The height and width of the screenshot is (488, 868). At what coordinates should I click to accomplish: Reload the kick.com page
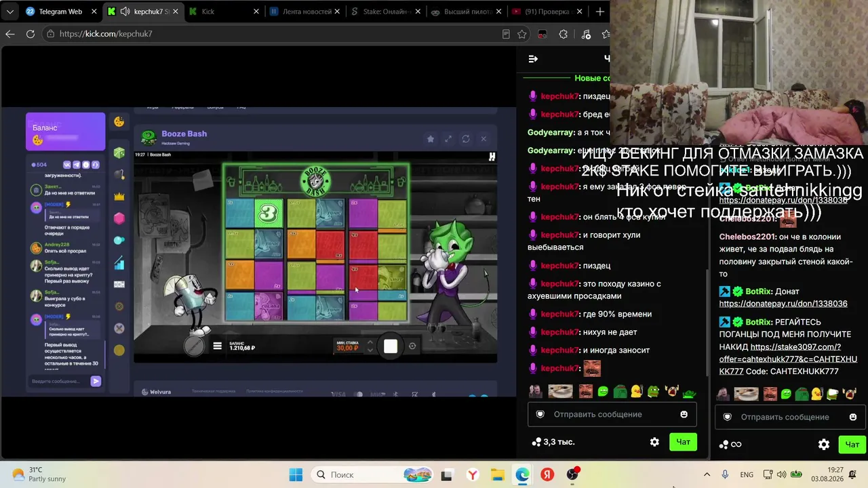coord(31,34)
